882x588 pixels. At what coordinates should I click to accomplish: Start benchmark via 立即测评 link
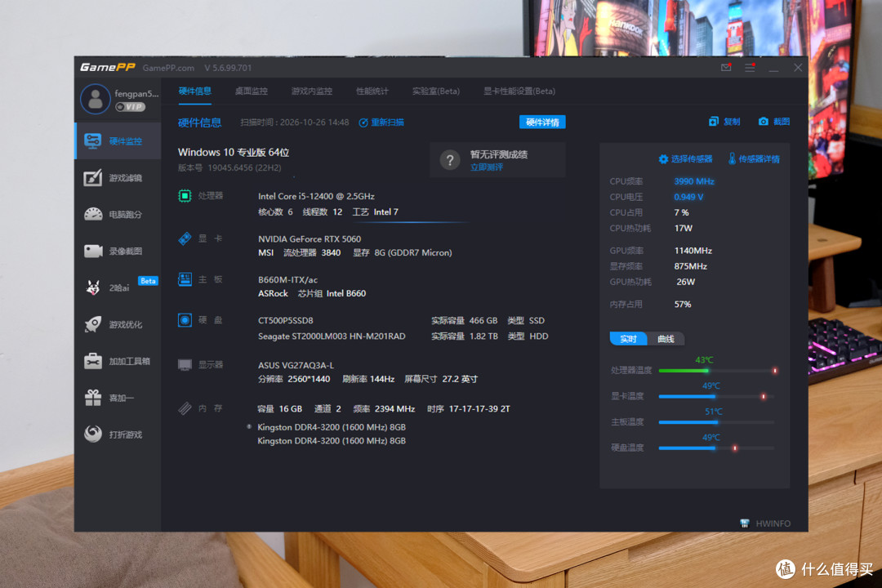tap(487, 167)
